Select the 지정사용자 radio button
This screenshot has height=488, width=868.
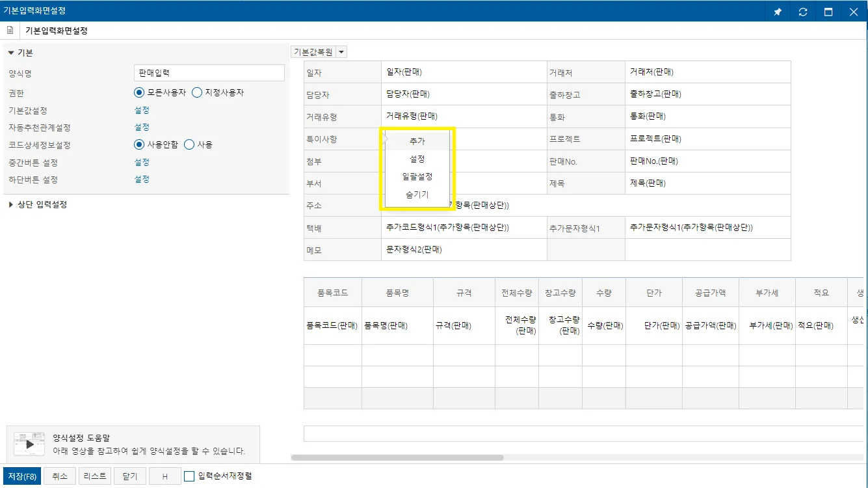tap(197, 92)
